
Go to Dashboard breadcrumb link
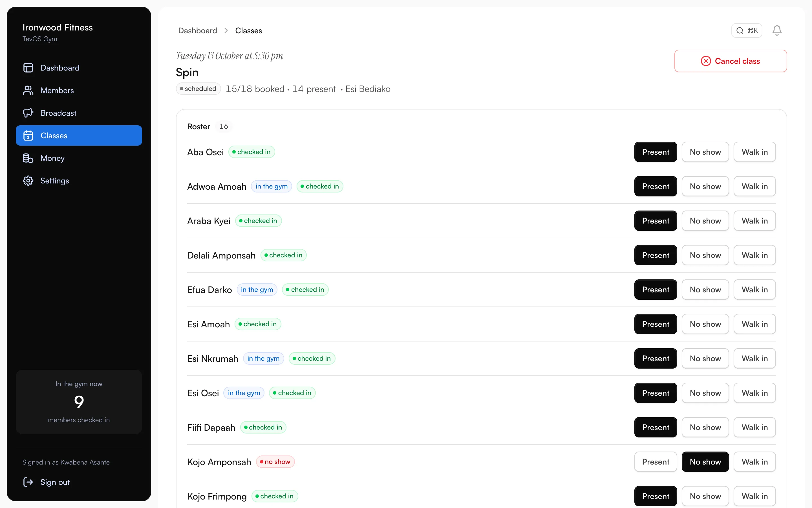[x=198, y=30]
